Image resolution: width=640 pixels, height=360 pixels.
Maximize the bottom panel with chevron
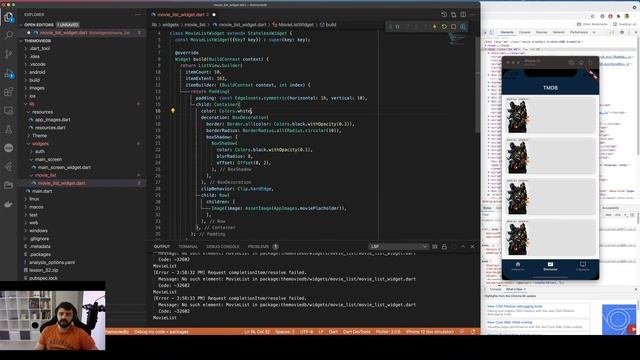coord(463,247)
